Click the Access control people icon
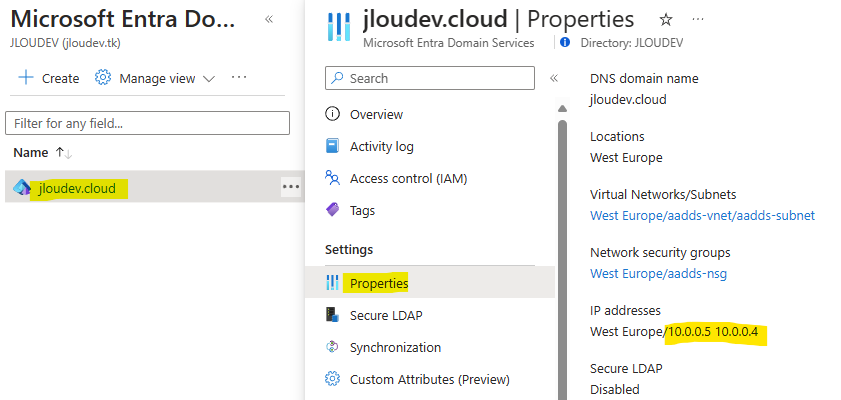The height and width of the screenshot is (400, 841). coord(333,177)
